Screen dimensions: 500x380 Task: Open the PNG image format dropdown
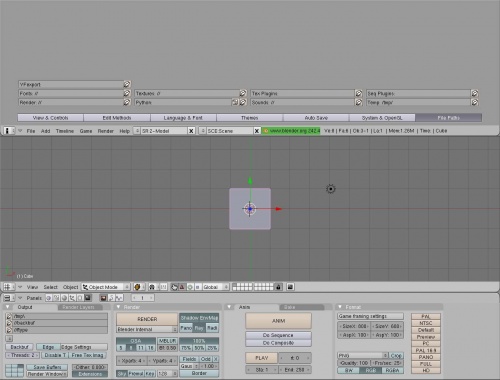363,356
